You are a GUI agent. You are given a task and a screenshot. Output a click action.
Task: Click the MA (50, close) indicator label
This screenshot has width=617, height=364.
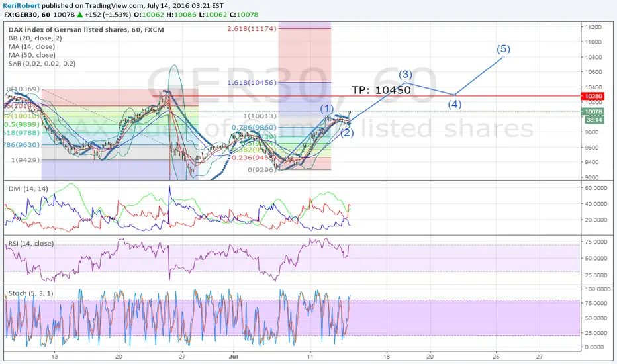pos(32,55)
